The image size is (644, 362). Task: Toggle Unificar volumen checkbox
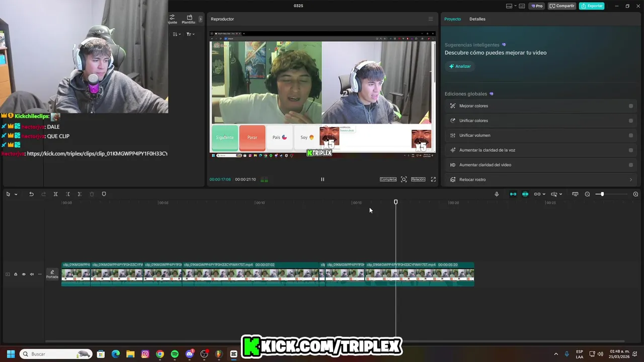[x=631, y=135]
